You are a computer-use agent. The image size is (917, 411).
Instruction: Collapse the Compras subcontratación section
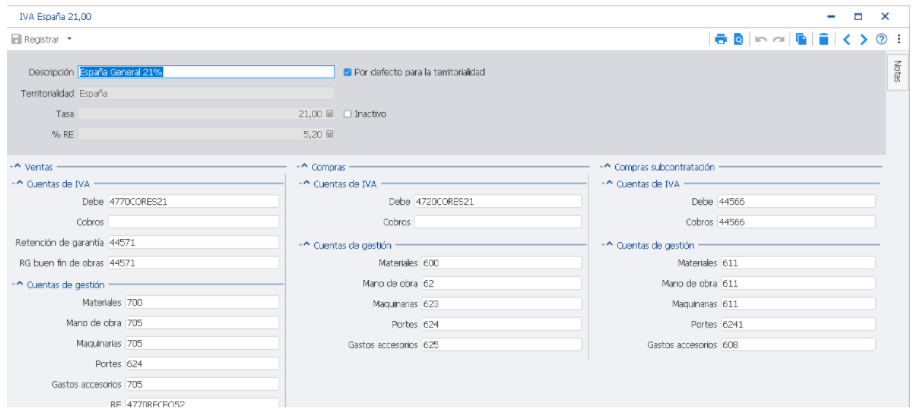coord(606,167)
